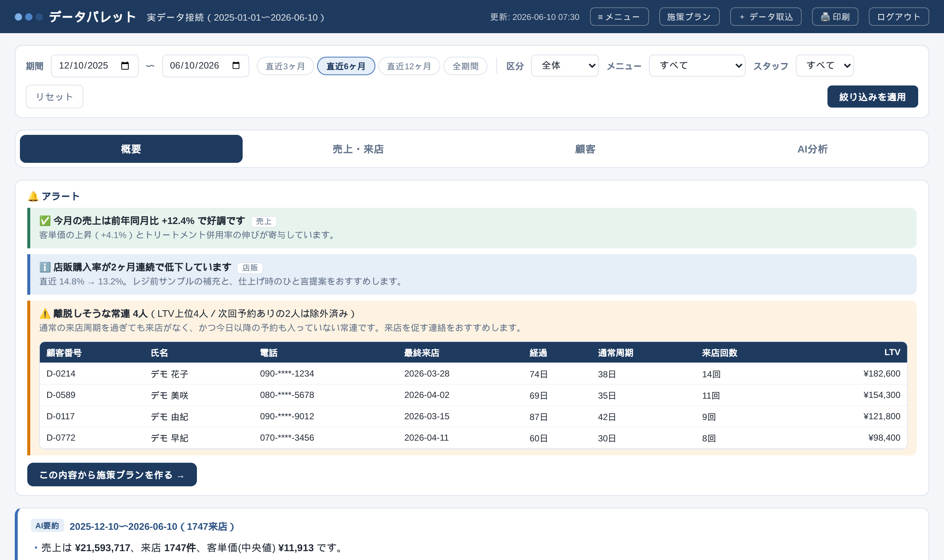Click green checkmark icon on sales alert
944x560 pixels.
pyautogui.click(x=45, y=221)
